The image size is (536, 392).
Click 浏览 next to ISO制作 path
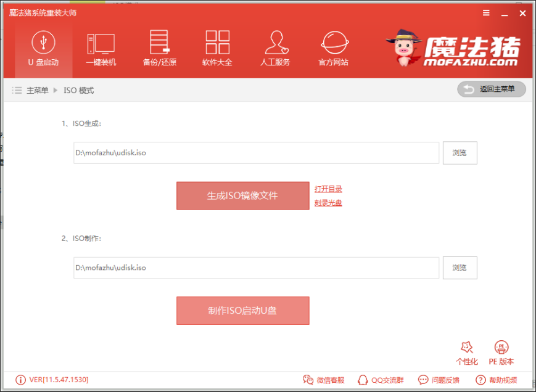[x=460, y=267]
